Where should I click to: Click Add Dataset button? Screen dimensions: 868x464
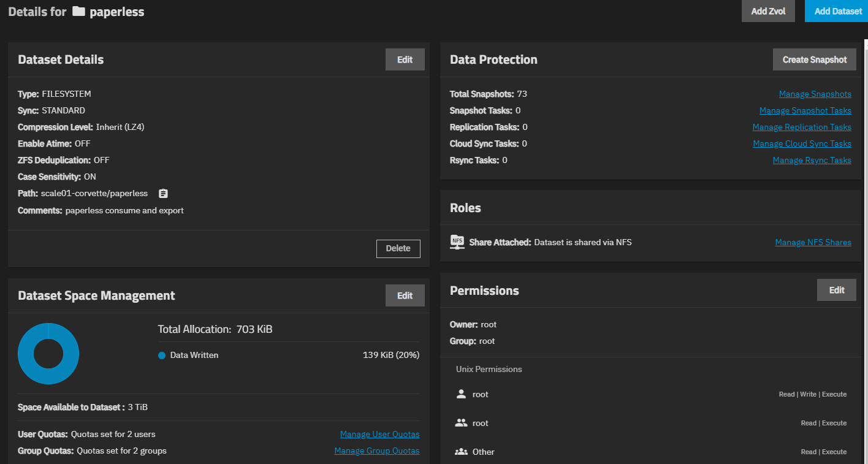(x=837, y=11)
